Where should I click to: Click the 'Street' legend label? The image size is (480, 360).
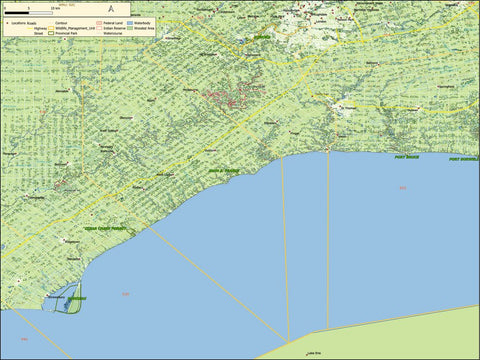[x=38, y=34]
